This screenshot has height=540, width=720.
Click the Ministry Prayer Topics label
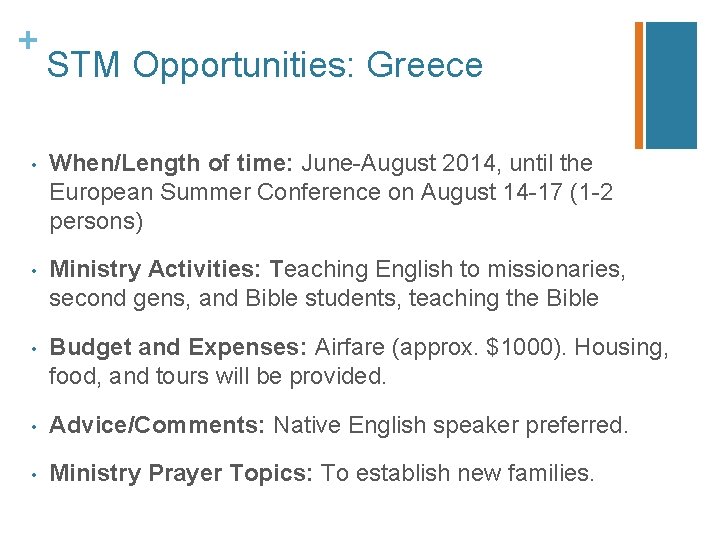(x=181, y=473)
